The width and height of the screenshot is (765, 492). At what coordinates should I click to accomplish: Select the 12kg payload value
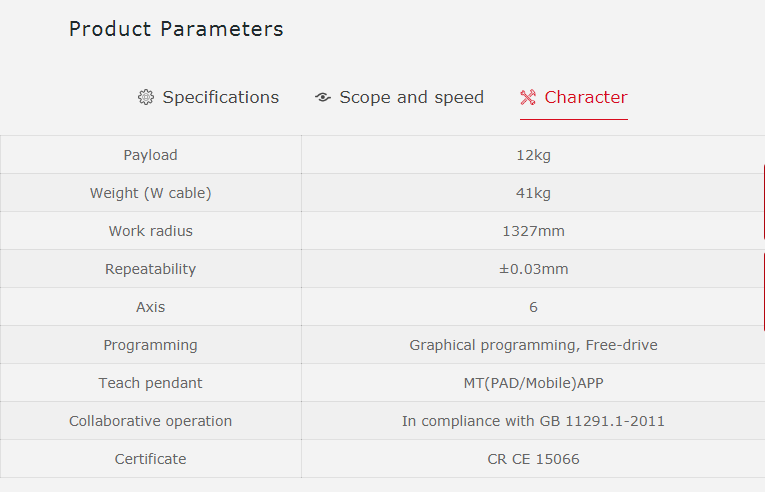pos(533,155)
